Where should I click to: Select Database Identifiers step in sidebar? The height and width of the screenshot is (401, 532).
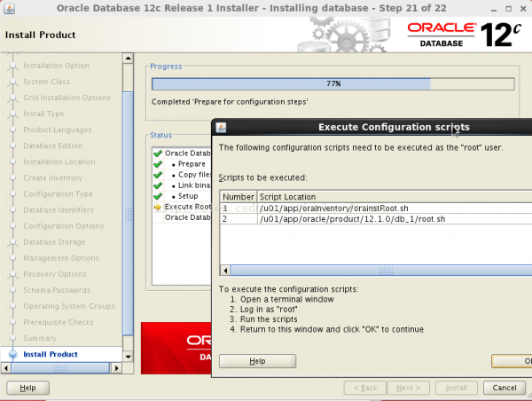59,210
